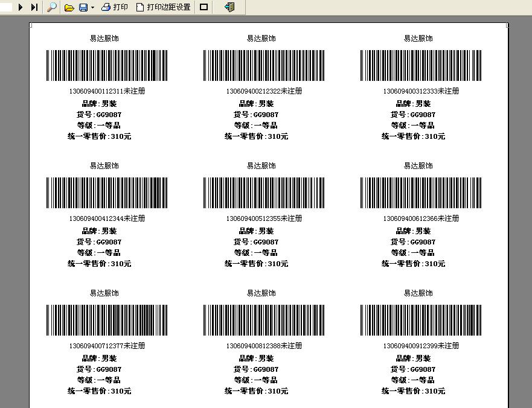Go to the next preview page

[x=21, y=7]
